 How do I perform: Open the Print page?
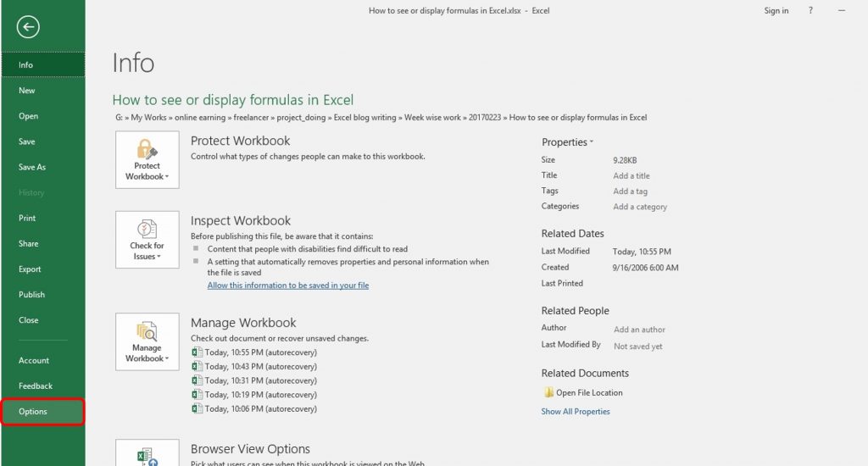pos(43,218)
